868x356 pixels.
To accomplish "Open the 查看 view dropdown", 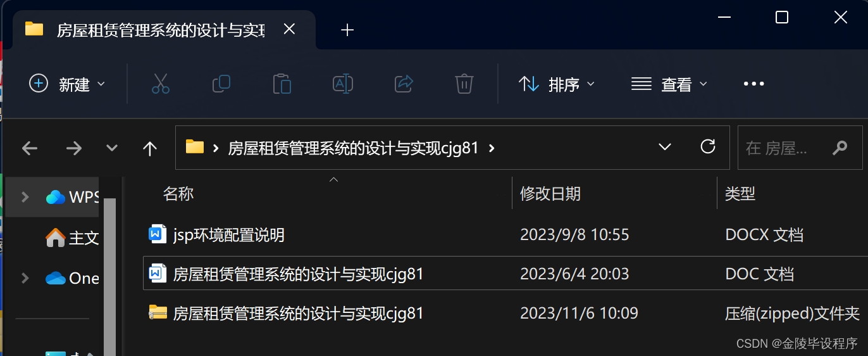I will [x=669, y=84].
